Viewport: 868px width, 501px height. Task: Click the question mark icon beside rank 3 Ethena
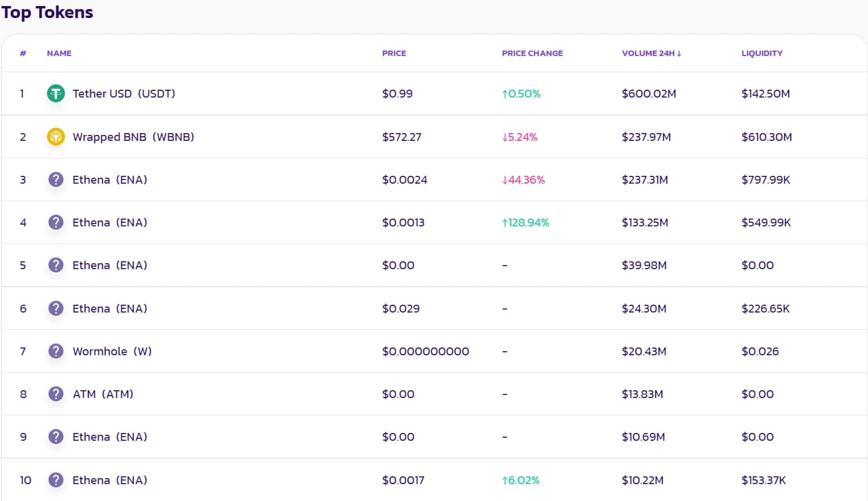(55, 179)
